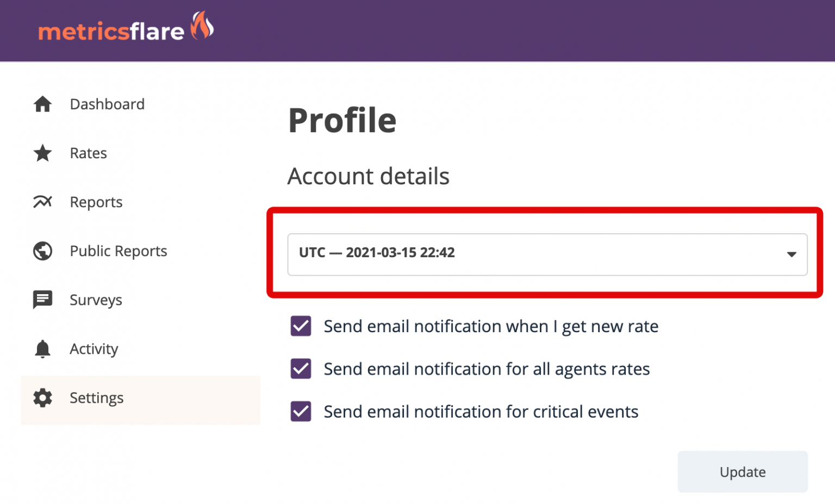Select Activity from the sidebar menu
Viewport: 835px width, 504px height.
(x=94, y=349)
